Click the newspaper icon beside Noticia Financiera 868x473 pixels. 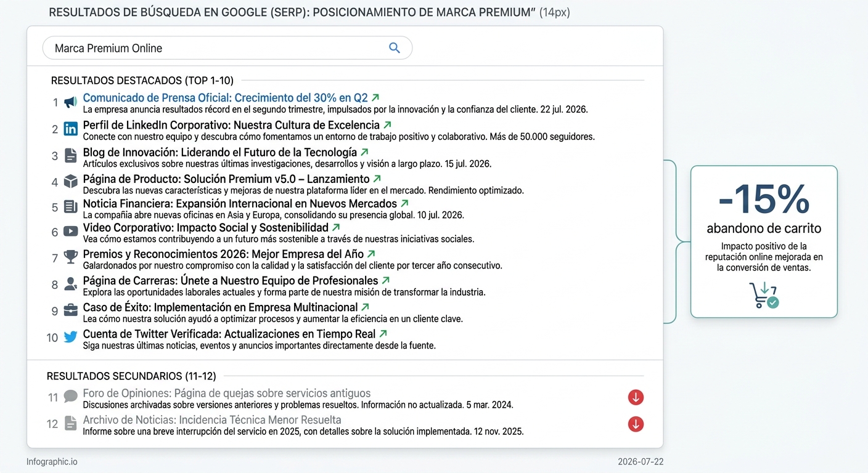click(x=70, y=207)
